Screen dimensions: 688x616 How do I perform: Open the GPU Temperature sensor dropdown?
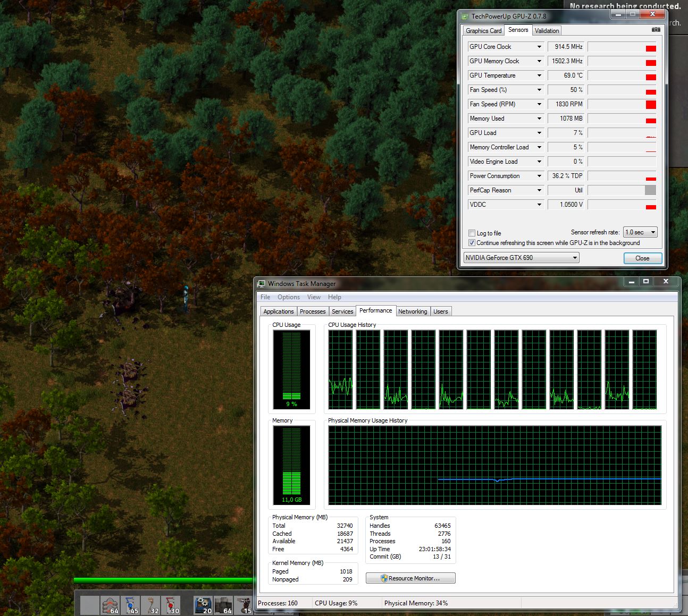click(x=539, y=75)
